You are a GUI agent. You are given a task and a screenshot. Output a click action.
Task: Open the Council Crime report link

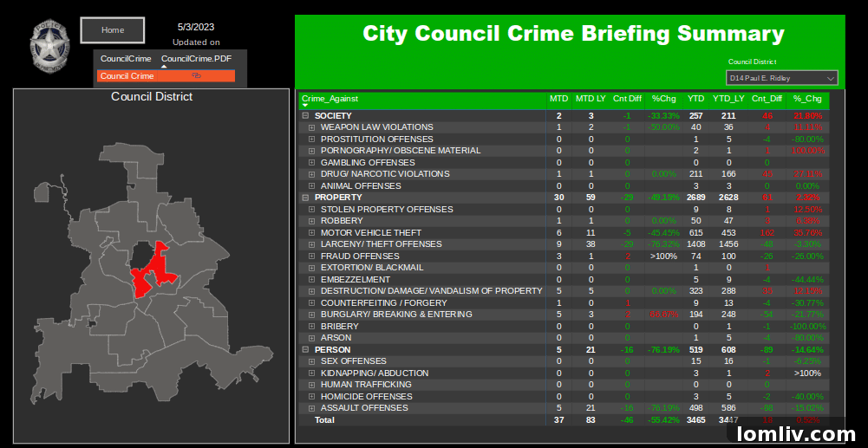(x=127, y=76)
